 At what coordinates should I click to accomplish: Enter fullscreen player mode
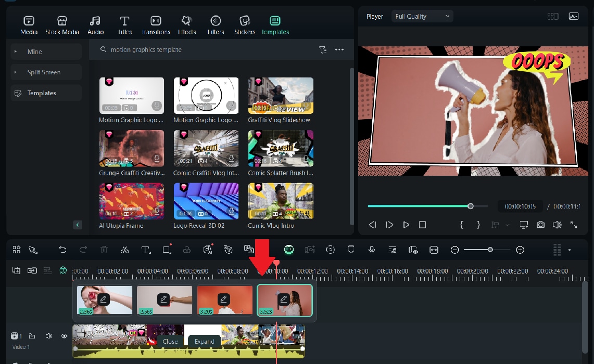tap(574, 225)
